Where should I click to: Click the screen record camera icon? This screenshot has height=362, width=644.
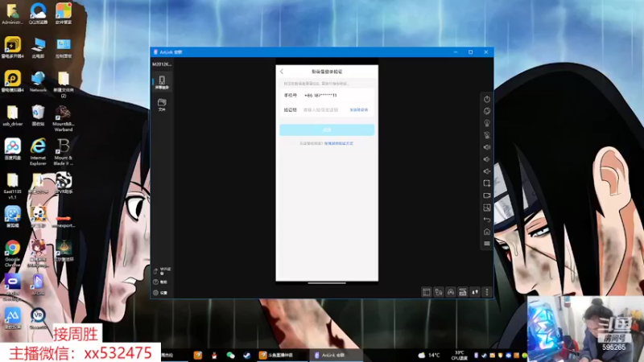[487, 195]
